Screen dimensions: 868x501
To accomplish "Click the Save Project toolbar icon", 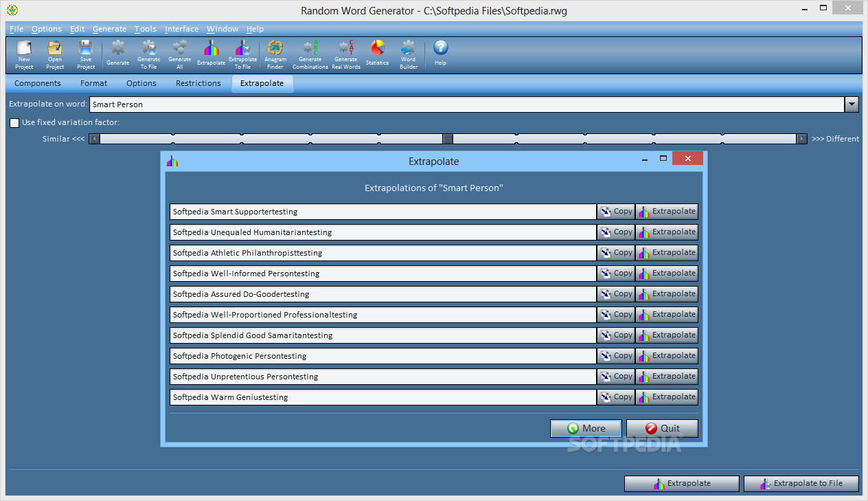I will click(x=86, y=54).
